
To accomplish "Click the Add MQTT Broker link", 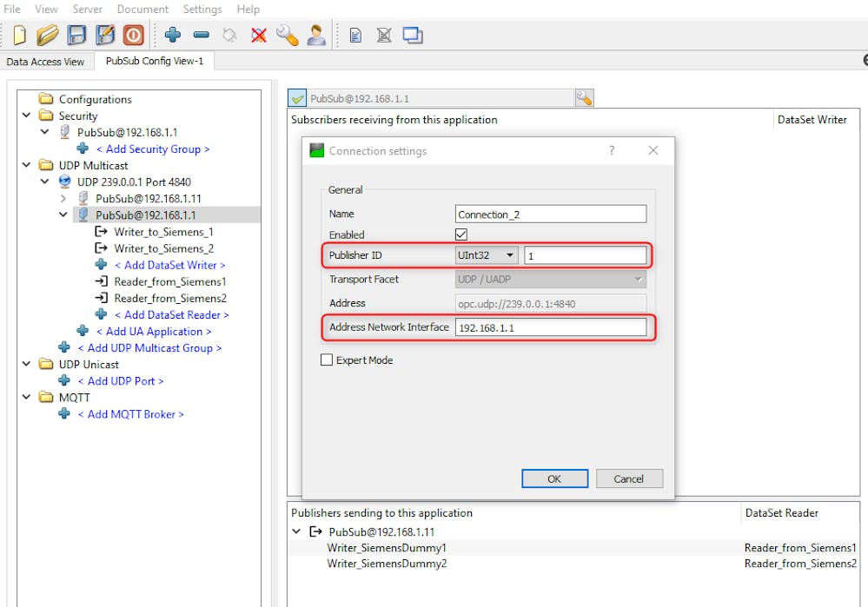I will tap(130, 414).
